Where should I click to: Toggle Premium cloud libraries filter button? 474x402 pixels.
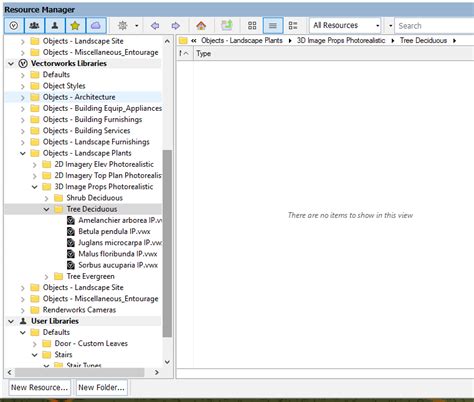click(x=96, y=26)
